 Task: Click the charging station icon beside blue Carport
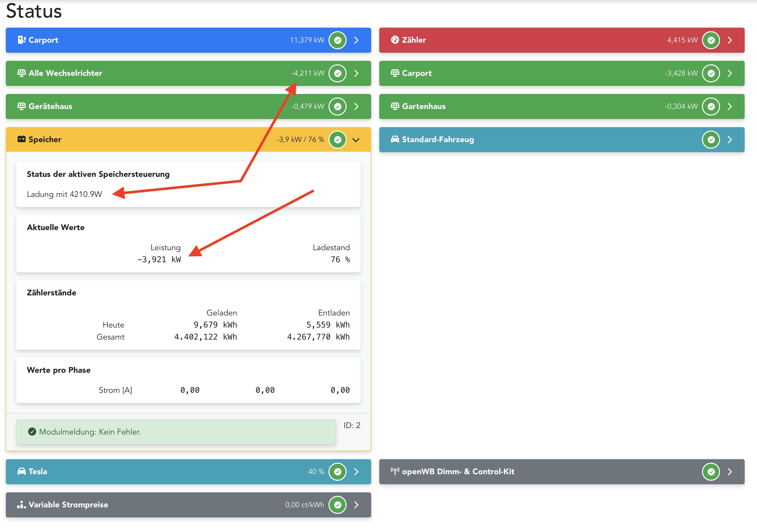coord(21,40)
